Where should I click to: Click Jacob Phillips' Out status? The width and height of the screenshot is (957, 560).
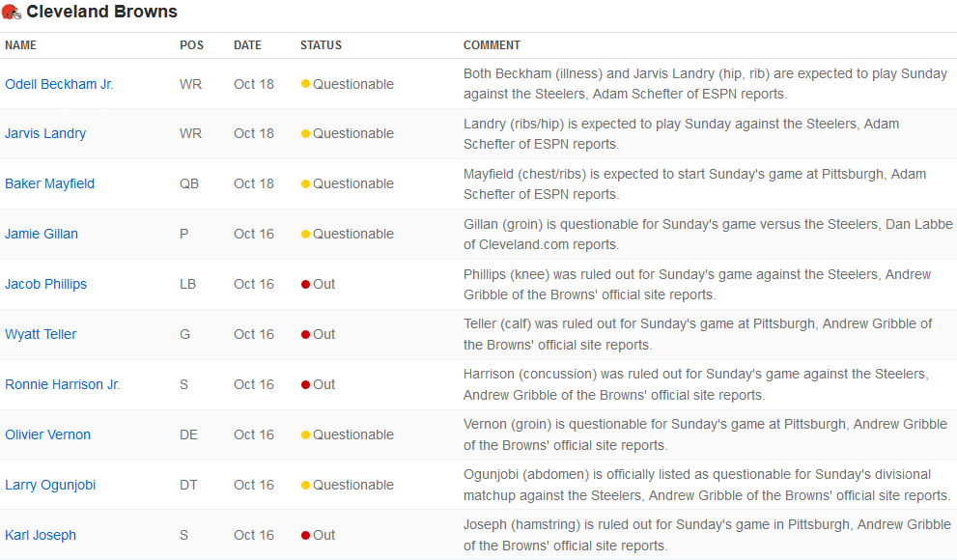pos(318,284)
